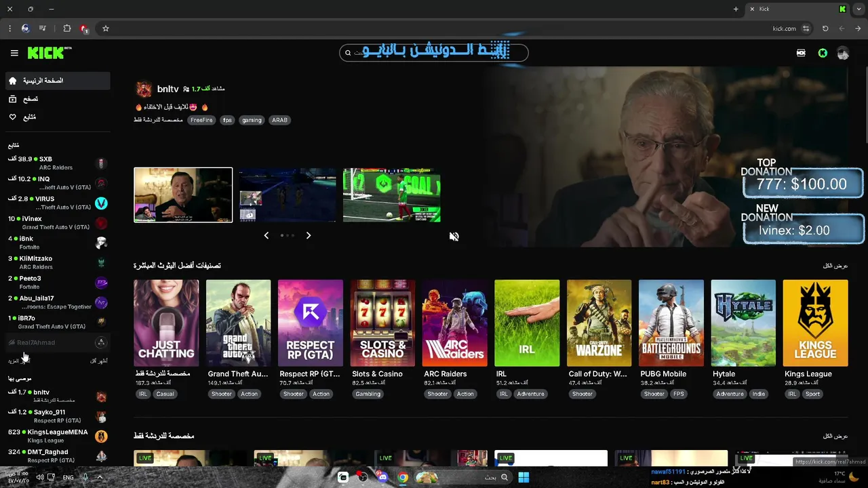Open Sayko_911 recommended channel
Screen dimensions: 868x488
point(58,416)
